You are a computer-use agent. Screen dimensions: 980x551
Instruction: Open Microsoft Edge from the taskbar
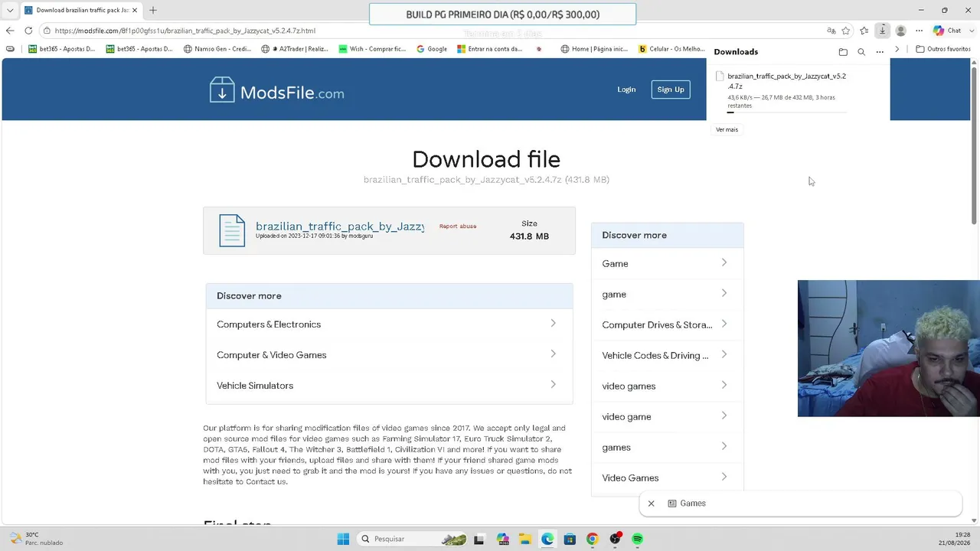coord(547,540)
